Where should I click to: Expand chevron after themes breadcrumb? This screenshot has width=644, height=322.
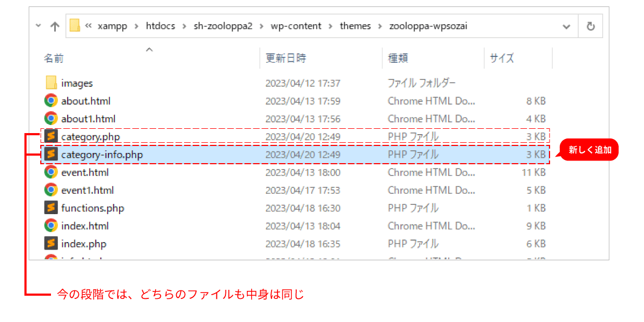point(380,26)
